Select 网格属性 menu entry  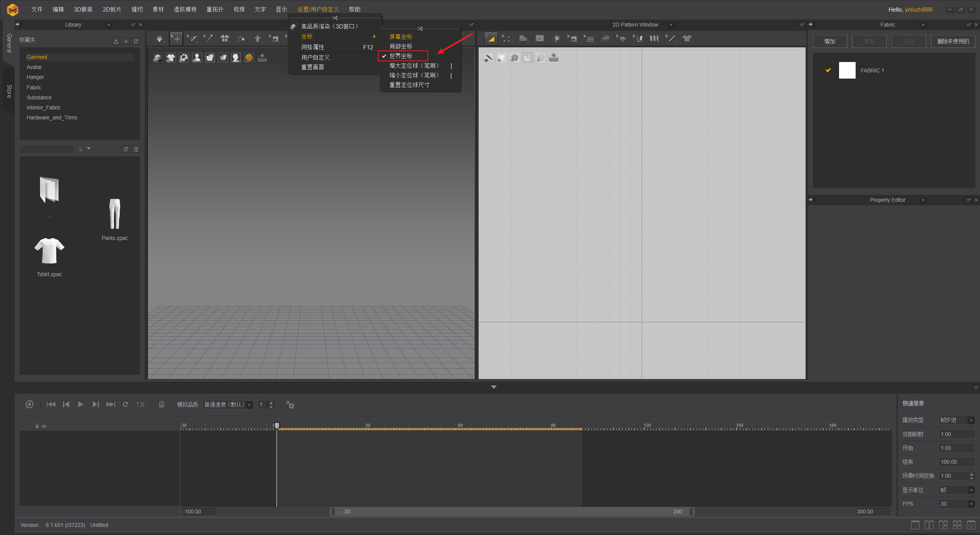(312, 47)
